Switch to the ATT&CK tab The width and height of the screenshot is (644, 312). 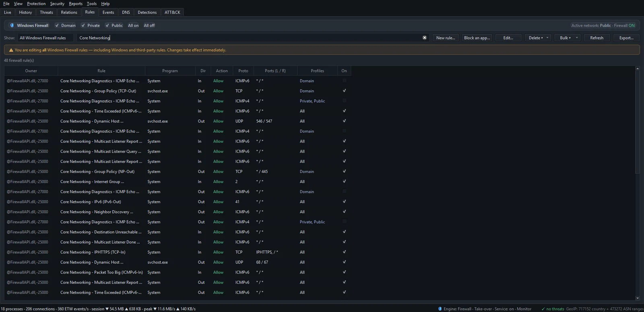172,12
